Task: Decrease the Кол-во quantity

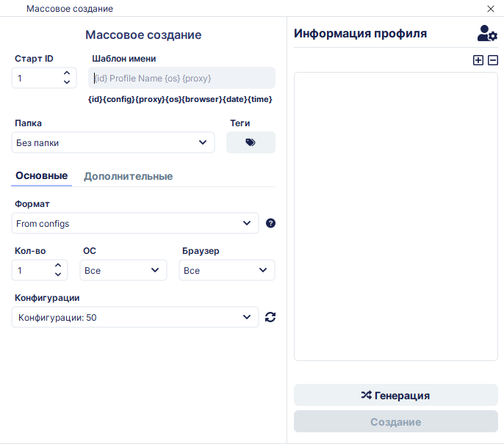Action: pyautogui.click(x=58, y=274)
